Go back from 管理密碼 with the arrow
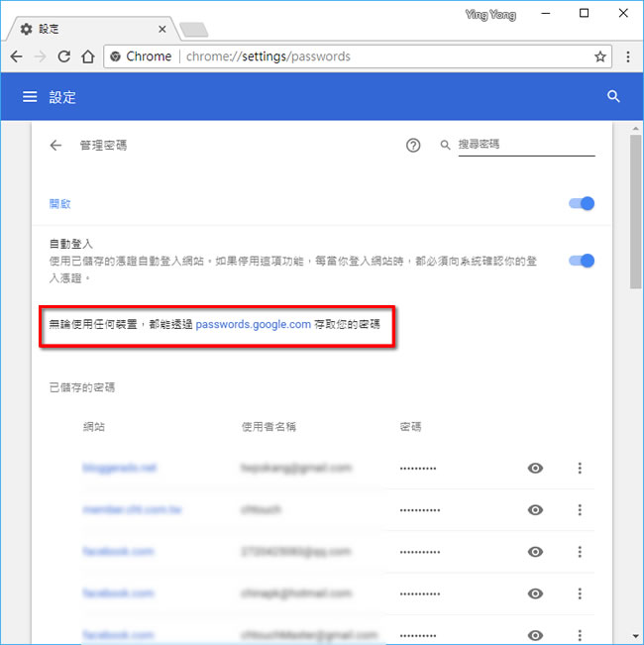Viewport: 644px width, 645px height. (55, 146)
